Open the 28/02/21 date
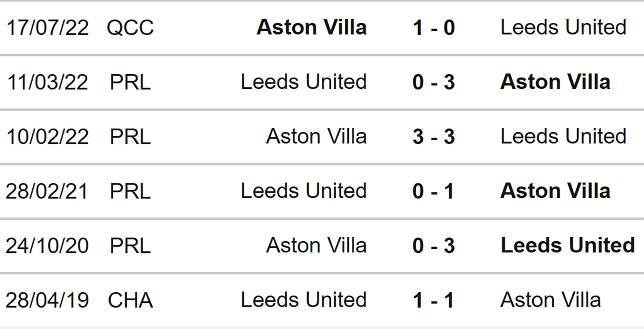 coord(47,191)
